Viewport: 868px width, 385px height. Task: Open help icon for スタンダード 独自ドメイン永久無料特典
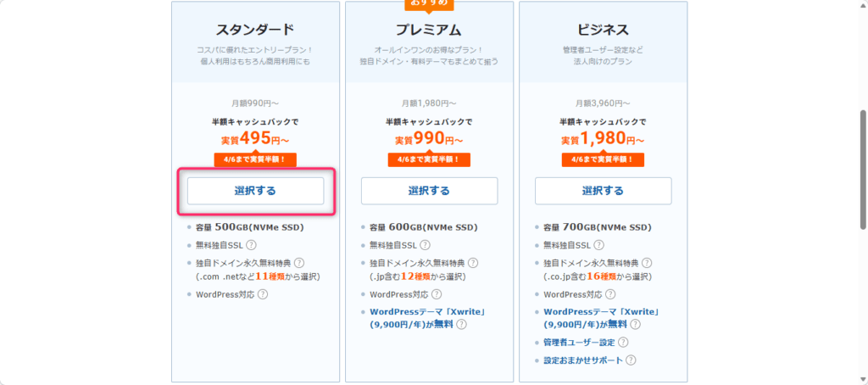pyautogui.click(x=299, y=263)
